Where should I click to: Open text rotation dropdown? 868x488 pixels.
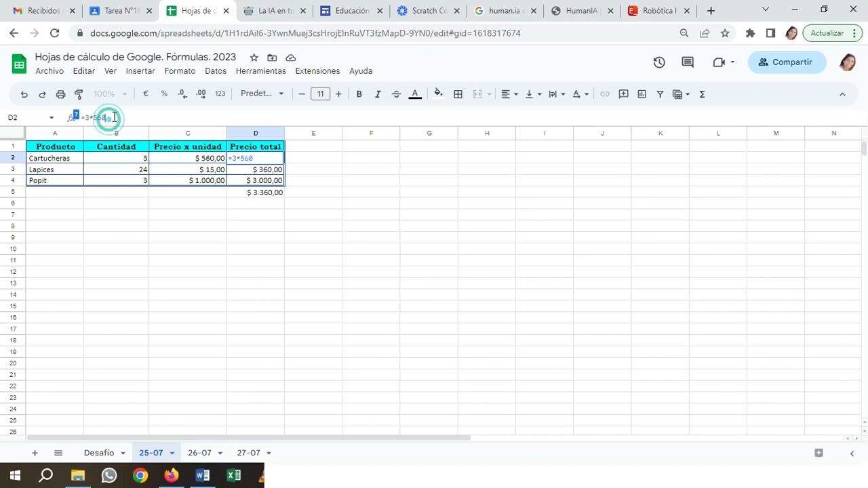(x=580, y=94)
